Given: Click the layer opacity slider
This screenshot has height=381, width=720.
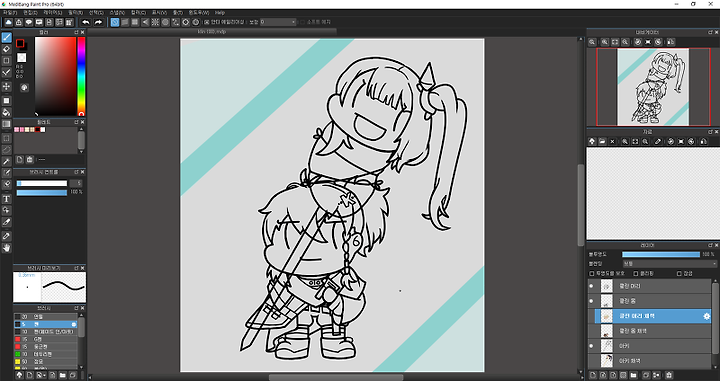Looking at the screenshot, I should (x=661, y=254).
